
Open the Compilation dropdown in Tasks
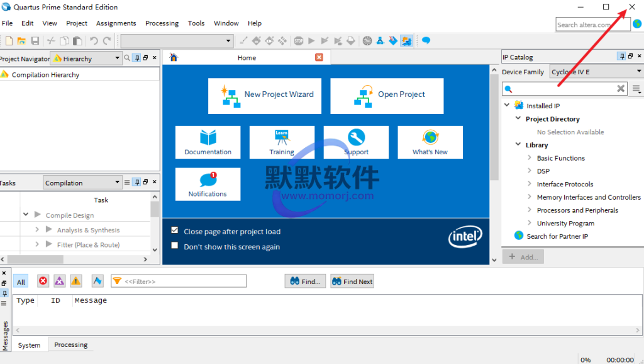82,183
